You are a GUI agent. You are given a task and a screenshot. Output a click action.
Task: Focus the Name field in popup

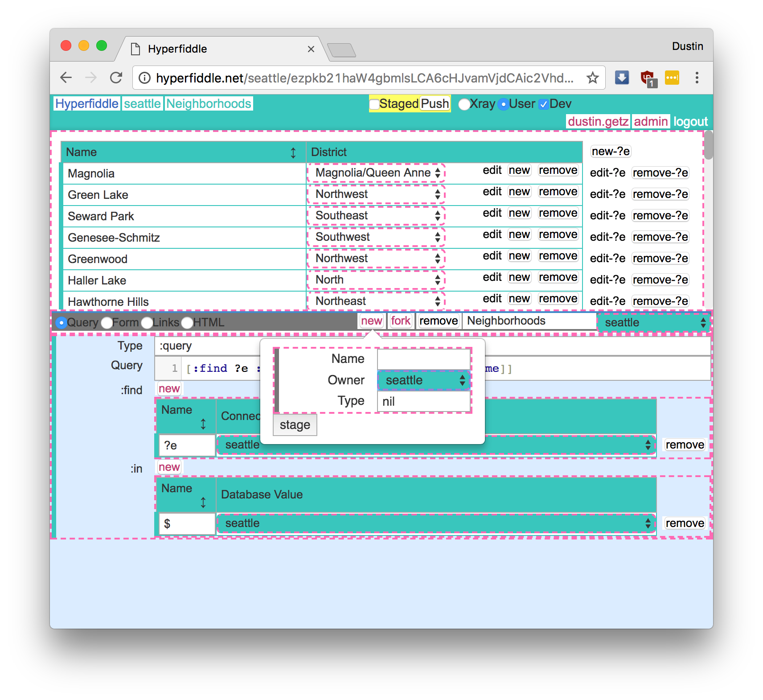pos(424,359)
